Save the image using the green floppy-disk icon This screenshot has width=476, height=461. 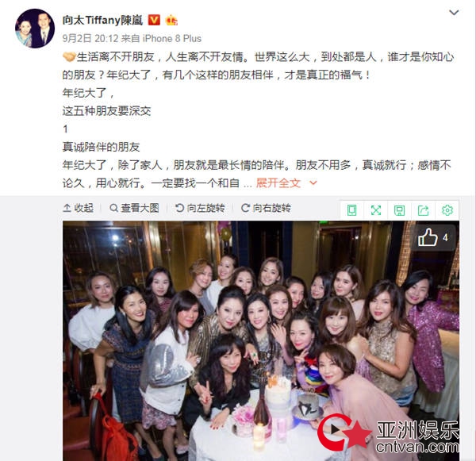pos(399,210)
